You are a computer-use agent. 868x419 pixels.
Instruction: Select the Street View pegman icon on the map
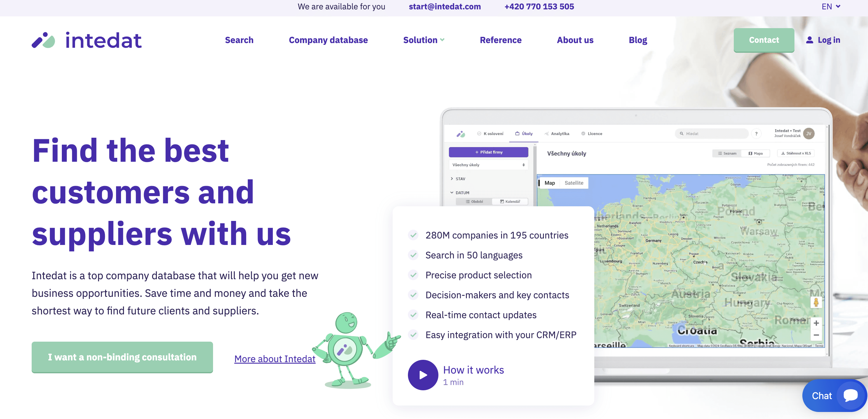[816, 302]
